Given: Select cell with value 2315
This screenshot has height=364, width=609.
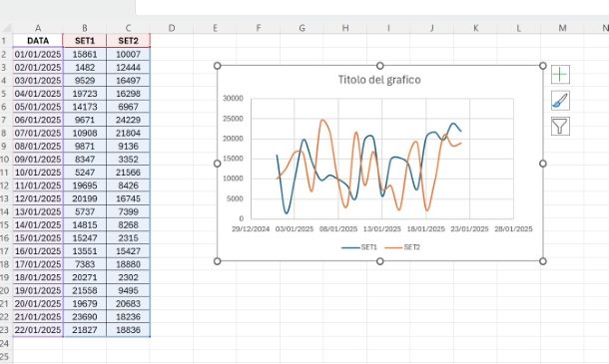Looking at the screenshot, I should pyautogui.click(x=128, y=238).
